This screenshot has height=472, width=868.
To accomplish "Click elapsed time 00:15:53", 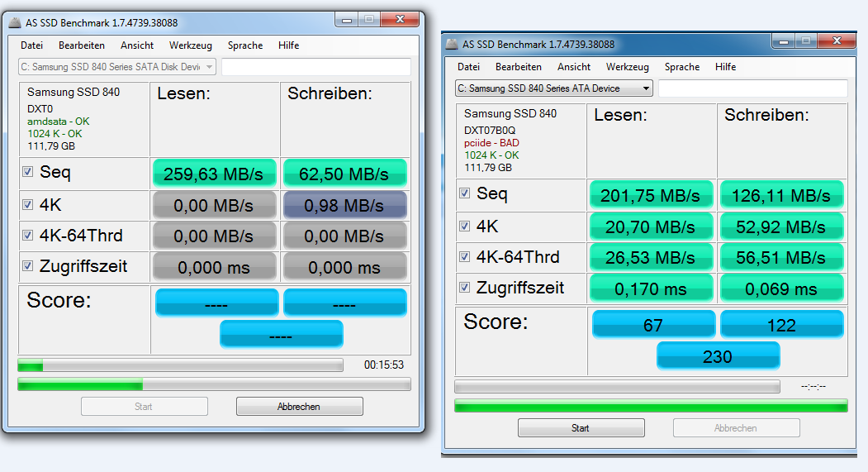I will click(x=384, y=365).
